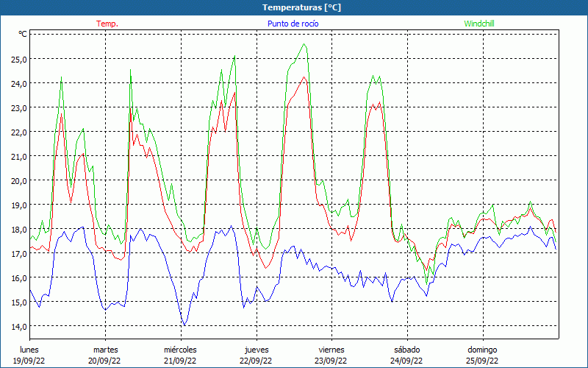Screen dimensions: 588x368
Task: Click the 17,0 y-axis value
Action: [19, 254]
